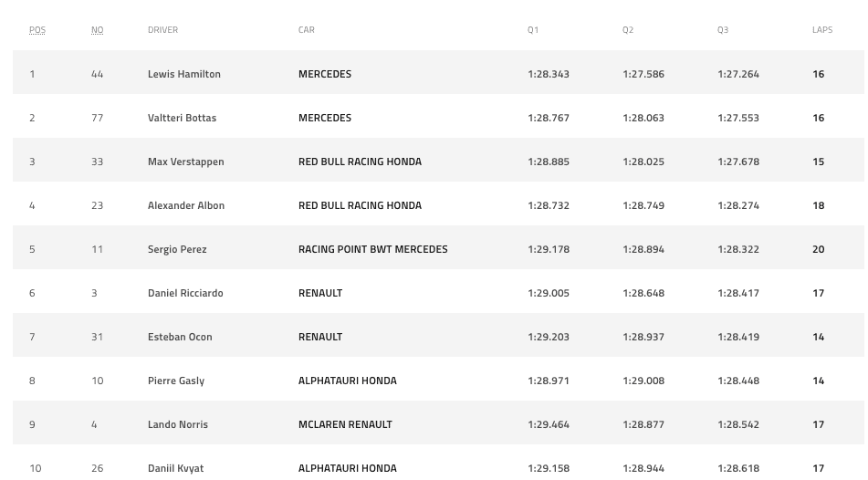This screenshot has width=868, height=480.
Task: Click Daniil Kvyat's name
Action: (x=175, y=468)
